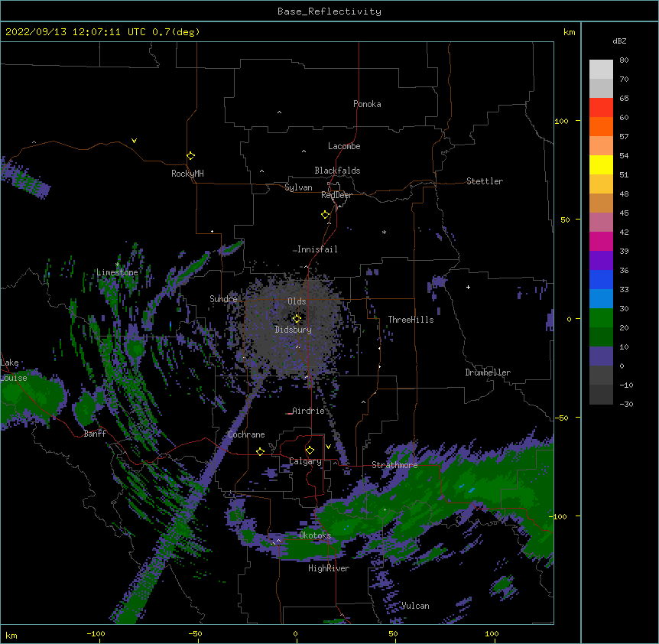
Task: Click the Drumheller city label
Action: click(488, 372)
